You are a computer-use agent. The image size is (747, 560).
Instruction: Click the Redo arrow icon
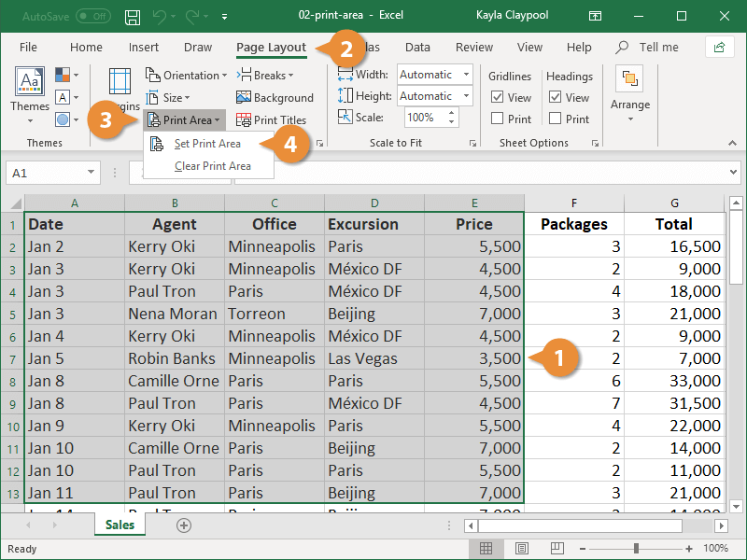coord(192,17)
